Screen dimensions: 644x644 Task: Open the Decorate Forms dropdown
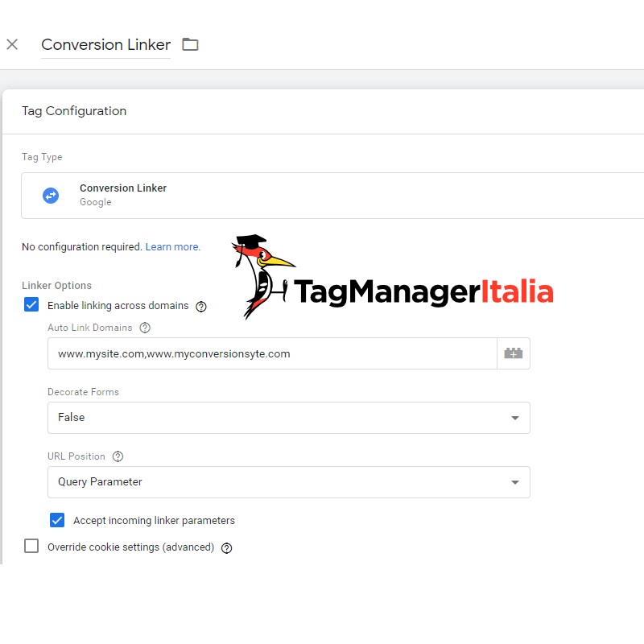tap(289, 418)
